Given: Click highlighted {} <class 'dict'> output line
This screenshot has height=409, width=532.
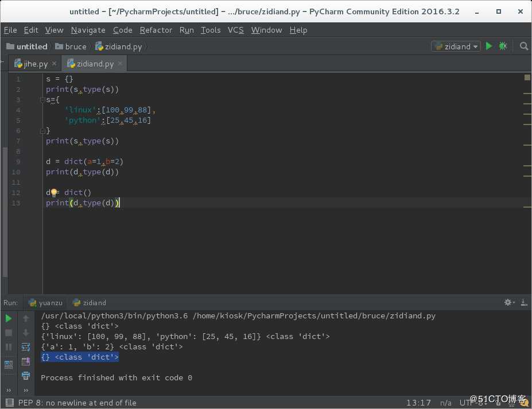Looking at the screenshot, I should tap(80, 357).
